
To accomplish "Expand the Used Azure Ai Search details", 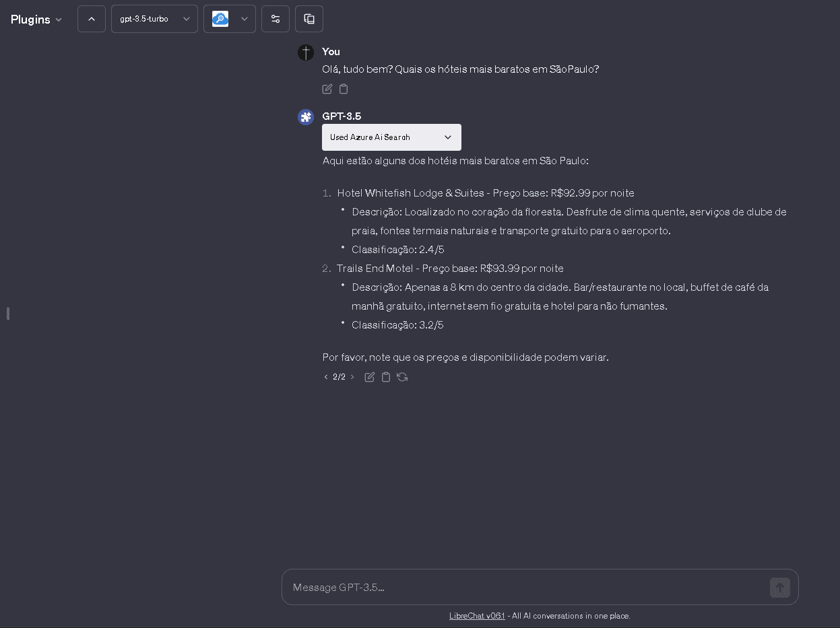I will click(391, 137).
